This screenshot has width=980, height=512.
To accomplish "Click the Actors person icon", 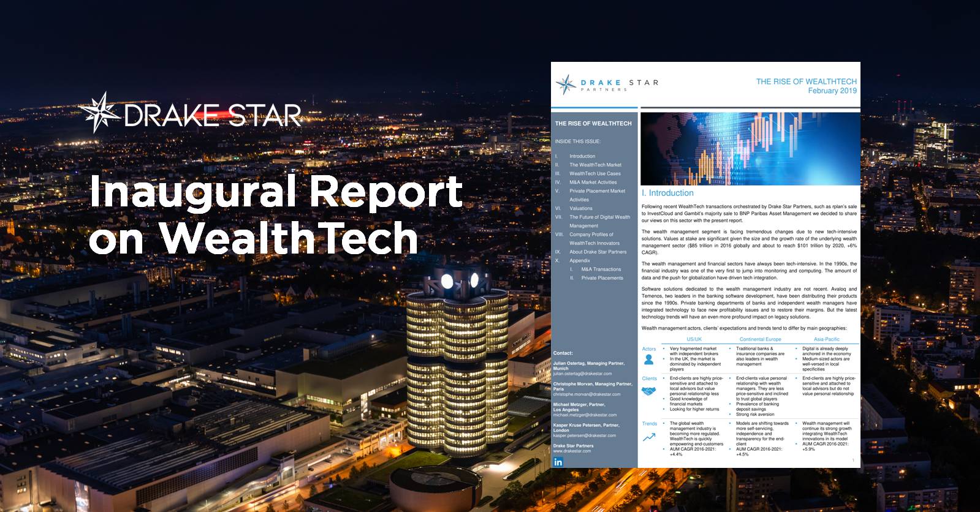I will point(648,360).
